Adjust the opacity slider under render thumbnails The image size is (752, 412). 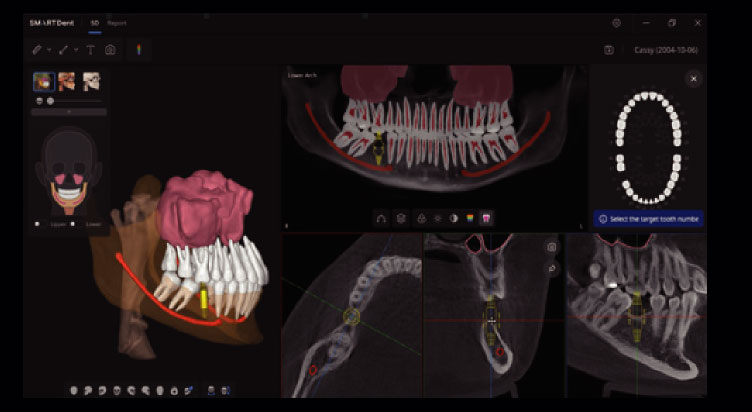pyautogui.click(x=48, y=101)
